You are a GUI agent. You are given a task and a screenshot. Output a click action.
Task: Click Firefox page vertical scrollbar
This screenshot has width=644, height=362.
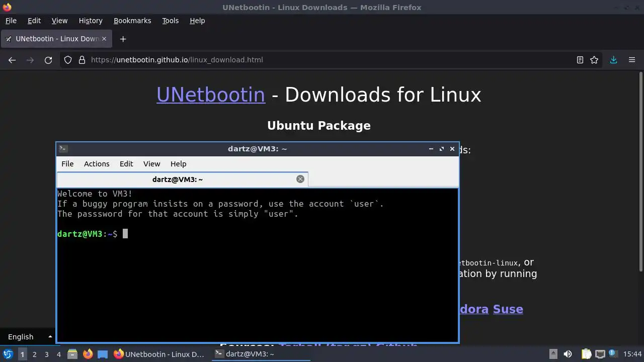(640, 171)
